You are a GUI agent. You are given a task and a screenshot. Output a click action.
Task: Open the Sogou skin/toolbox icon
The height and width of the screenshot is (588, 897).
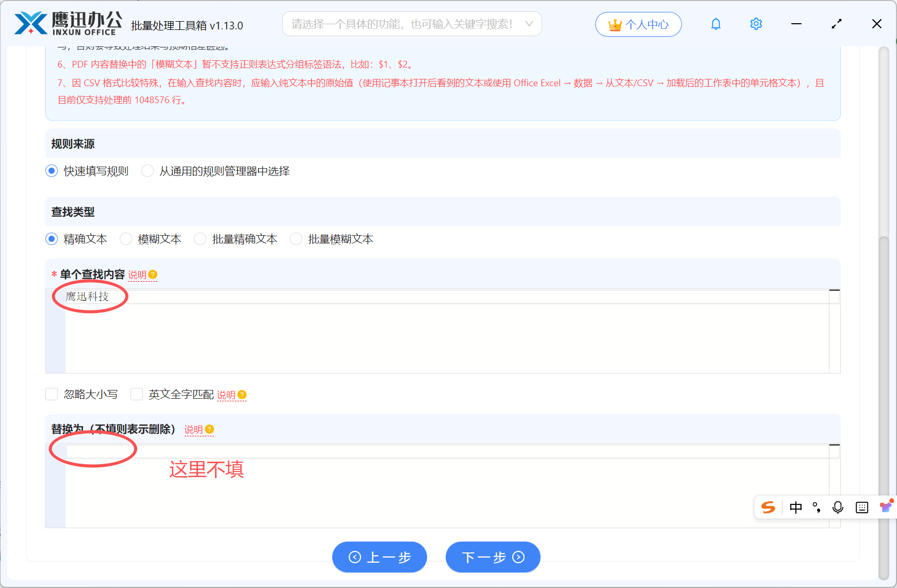click(x=886, y=507)
